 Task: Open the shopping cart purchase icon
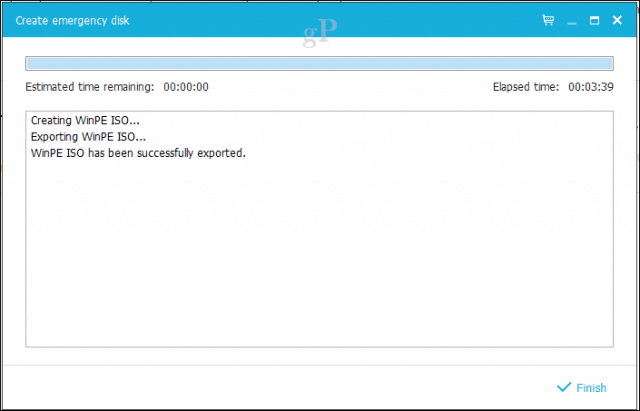pyautogui.click(x=548, y=20)
